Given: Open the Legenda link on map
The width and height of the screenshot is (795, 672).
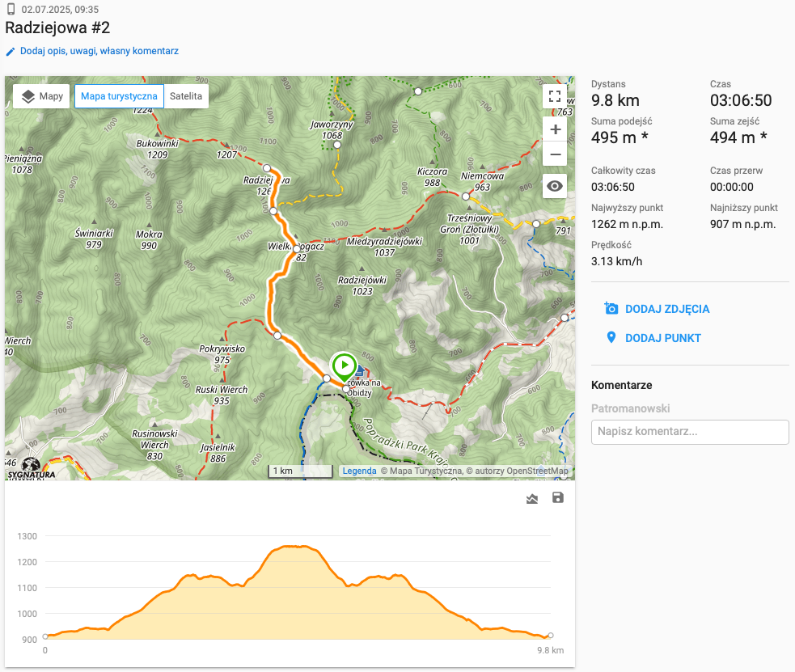Looking at the screenshot, I should point(359,471).
